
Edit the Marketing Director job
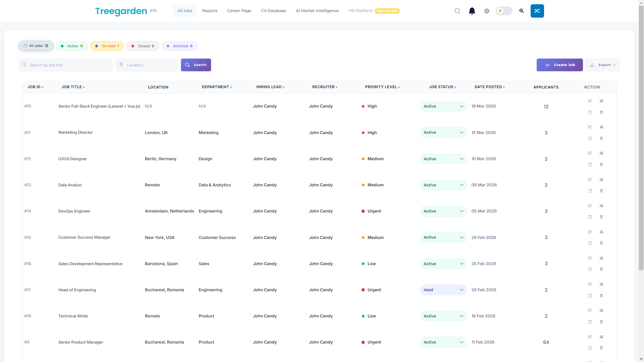tap(590, 127)
